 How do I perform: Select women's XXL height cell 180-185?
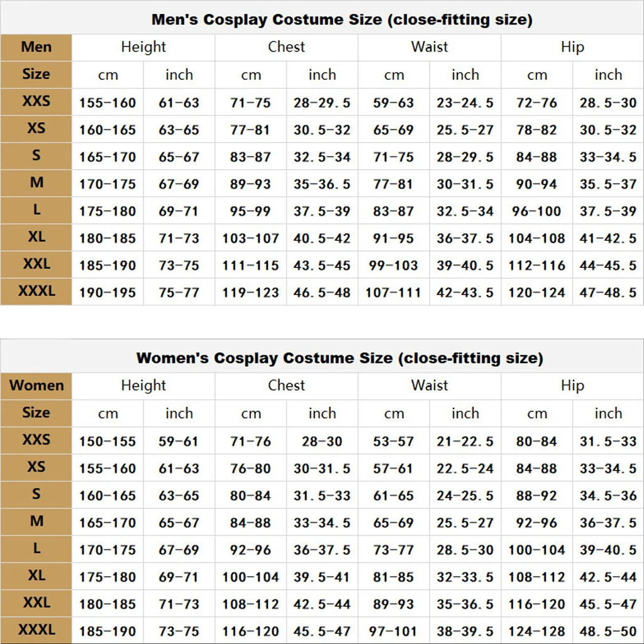click(108, 604)
